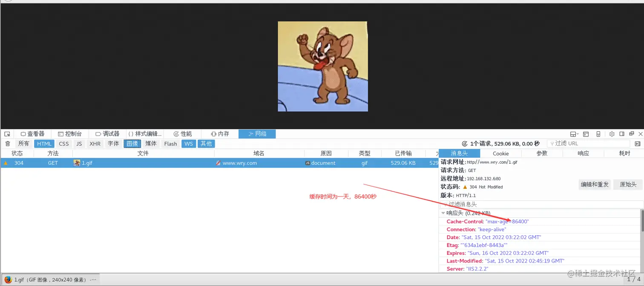
Task: Collapse the 响应头 headers section
Action: (x=443, y=213)
